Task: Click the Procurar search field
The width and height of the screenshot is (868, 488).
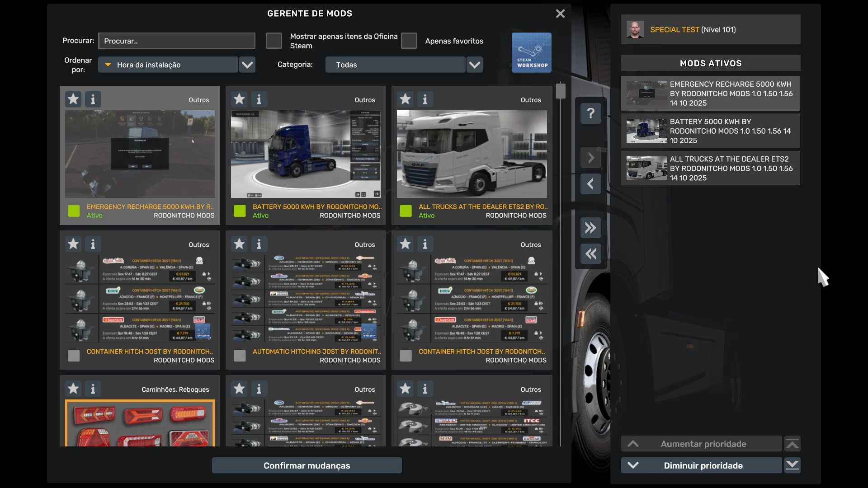Action: coord(177,41)
